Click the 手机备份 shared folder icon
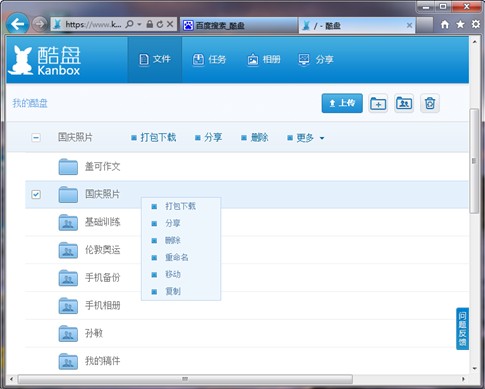 click(x=68, y=278)
